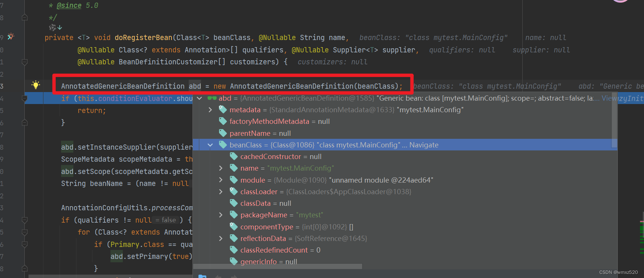The height and width of the screenshot is (278, 644).
Task: Click the tag icon of beanClass
Action: coord(223,144)
